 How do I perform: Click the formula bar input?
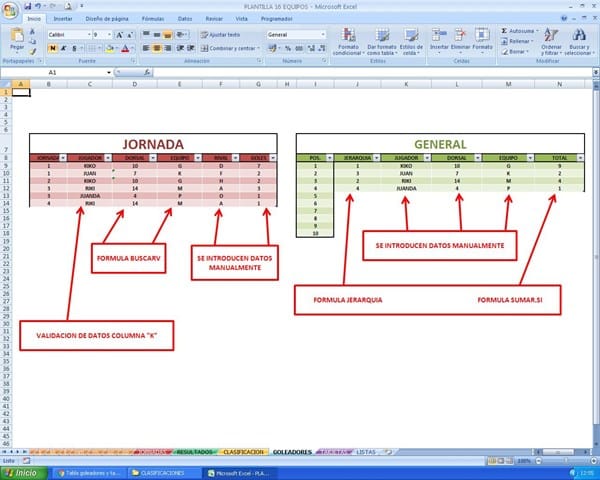(372, 72)
